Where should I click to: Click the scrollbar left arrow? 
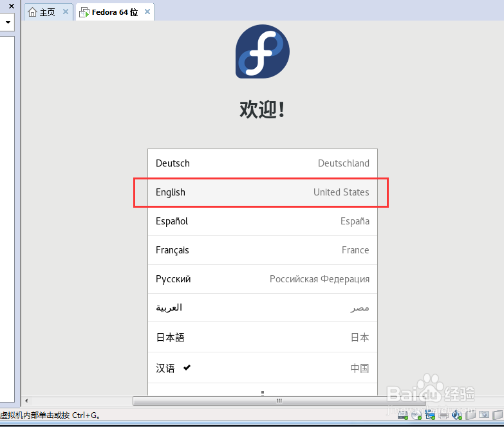pos(26,401)
